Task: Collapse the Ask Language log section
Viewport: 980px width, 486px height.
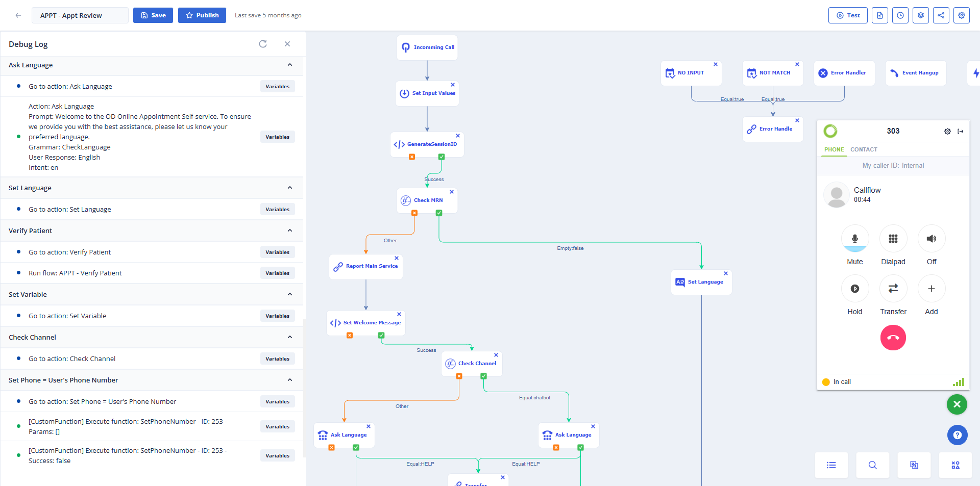Action: tap(289, 65)
